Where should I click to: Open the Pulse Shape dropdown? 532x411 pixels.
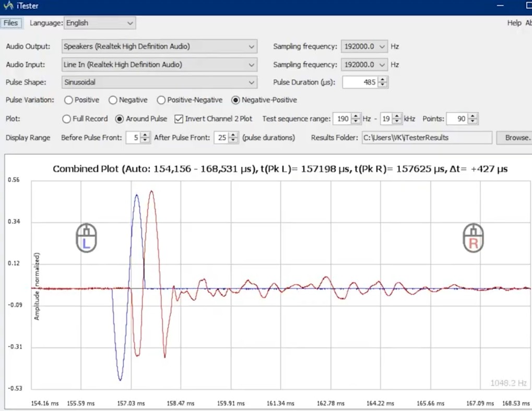click(x=159, y=82)
